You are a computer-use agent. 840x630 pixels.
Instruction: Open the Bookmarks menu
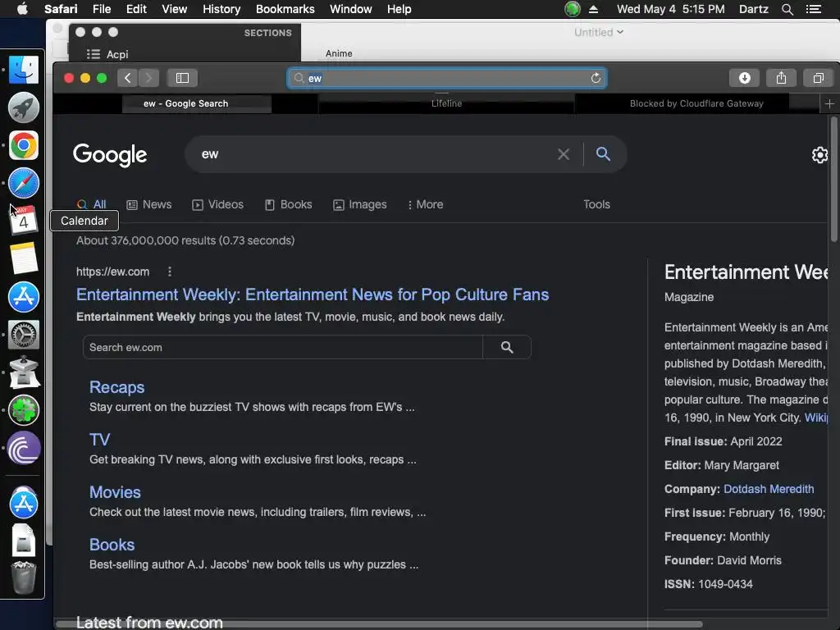click(285, 9)
